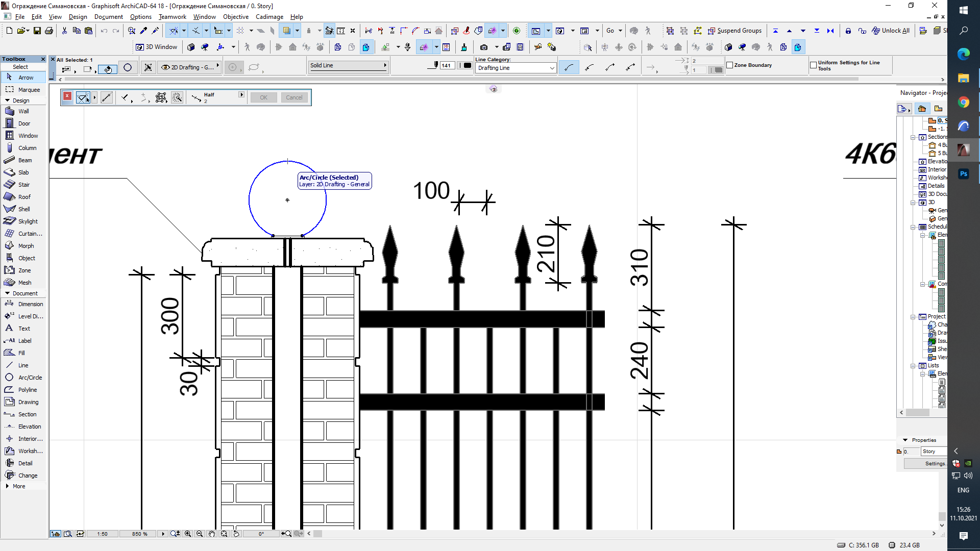Open the Document menu
This screenshot has height=551, width=980.
109,17
